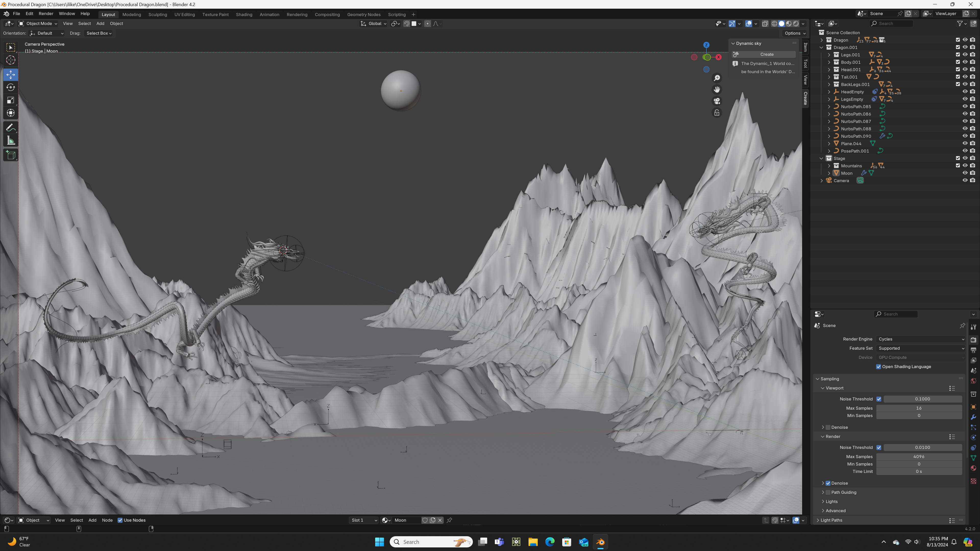
Task: Activate the Scale tool
Action: tap(11, 101)
